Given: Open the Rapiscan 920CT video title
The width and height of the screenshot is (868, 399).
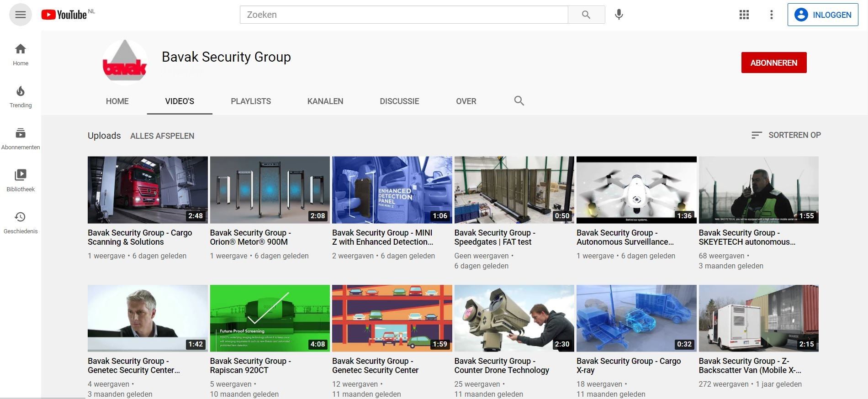Looking at the screenshot, I should (250, 366).
